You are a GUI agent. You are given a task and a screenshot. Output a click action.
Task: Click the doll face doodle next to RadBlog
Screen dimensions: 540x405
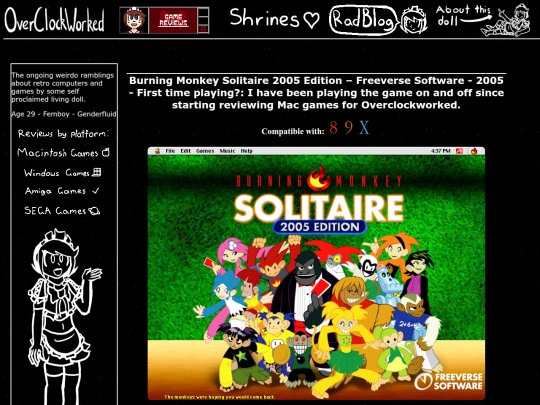pos(414,20)
